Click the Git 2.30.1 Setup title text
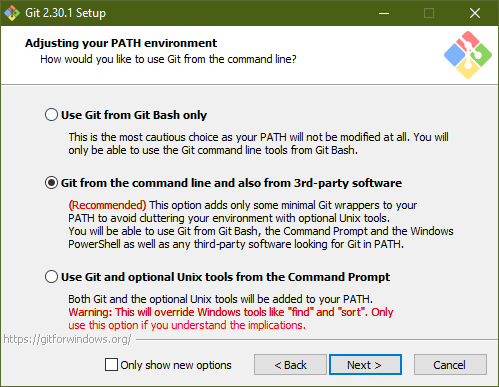The height and width of the screenshot is (387, 499). click(x=65, y=13)
